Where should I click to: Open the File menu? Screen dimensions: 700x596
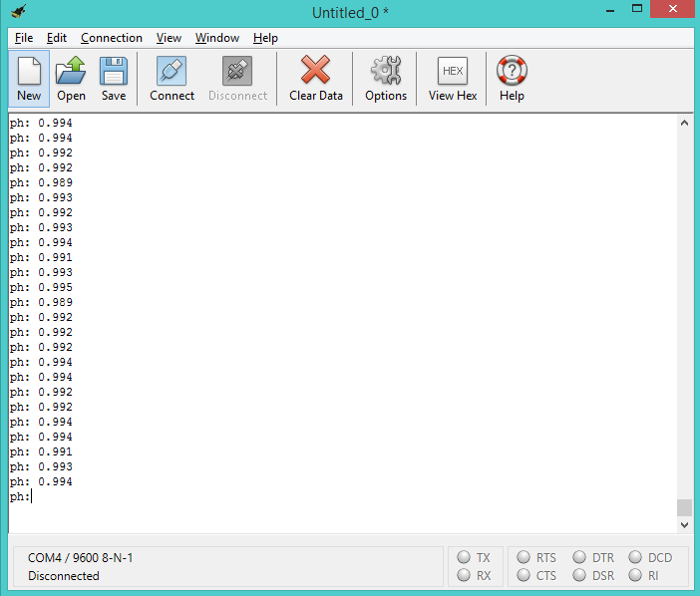(x=24, y=38)
